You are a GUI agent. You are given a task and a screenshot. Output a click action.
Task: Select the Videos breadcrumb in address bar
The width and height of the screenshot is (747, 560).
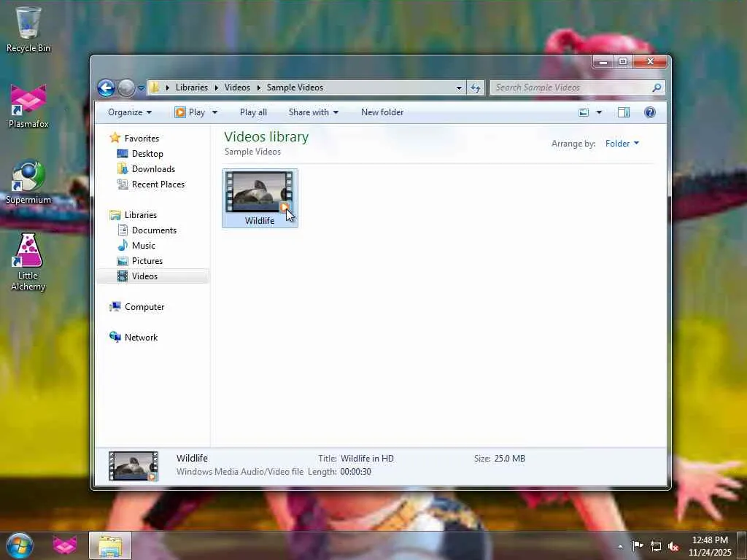pos(237,87)
